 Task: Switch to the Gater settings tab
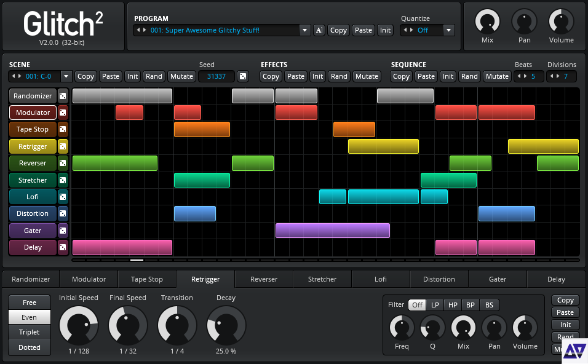click(497, 279)
